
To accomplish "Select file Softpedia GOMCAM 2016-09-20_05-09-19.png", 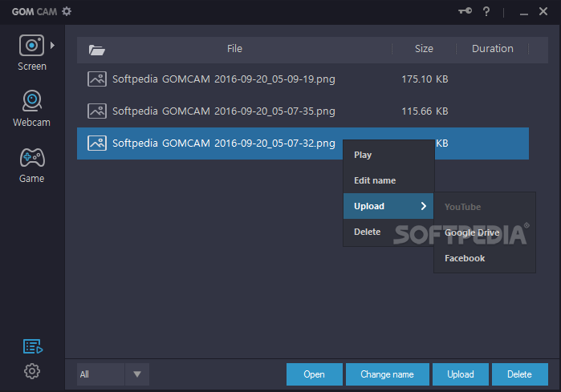I will [x=224, y=79].
